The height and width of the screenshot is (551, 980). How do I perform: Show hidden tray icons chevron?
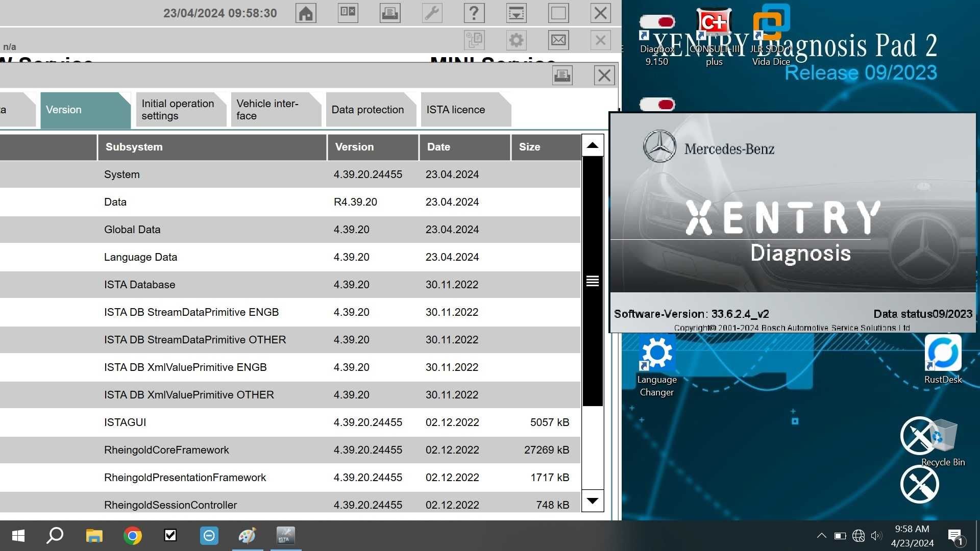point(821,536)
